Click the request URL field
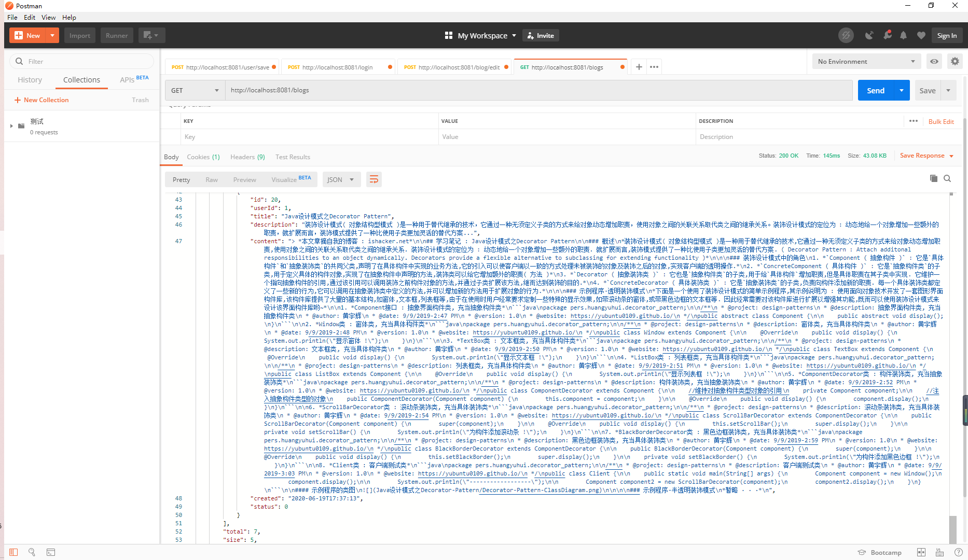968x560 pixels. coord(538,90)
